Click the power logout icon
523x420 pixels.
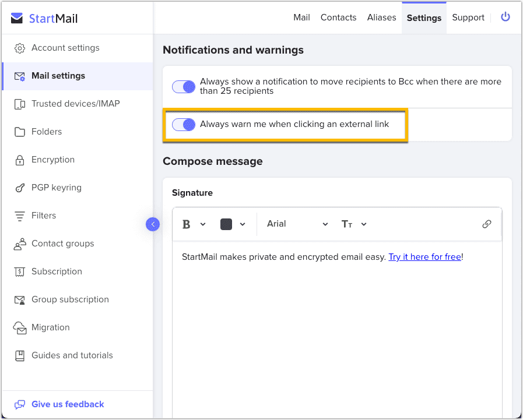pos(505,17)
